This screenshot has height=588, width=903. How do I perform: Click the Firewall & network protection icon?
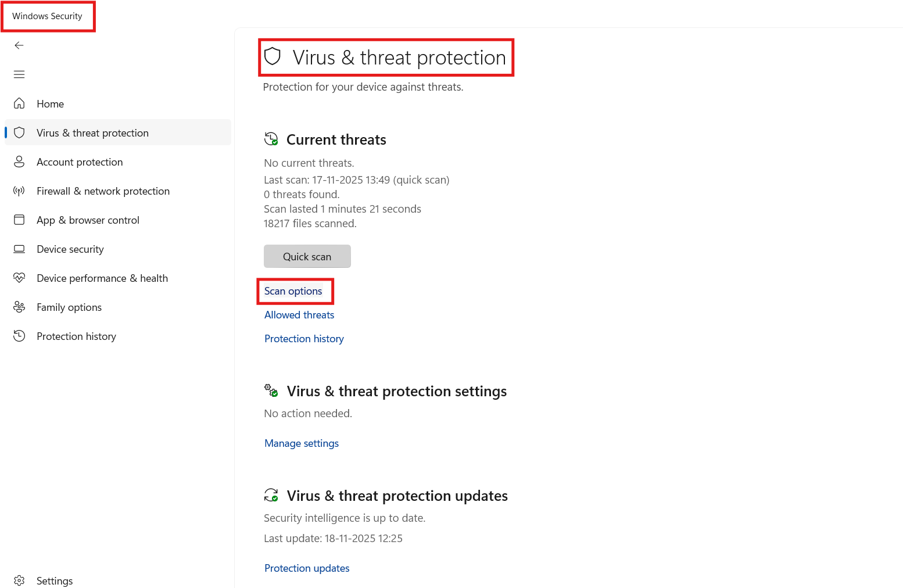pos(19,191)
